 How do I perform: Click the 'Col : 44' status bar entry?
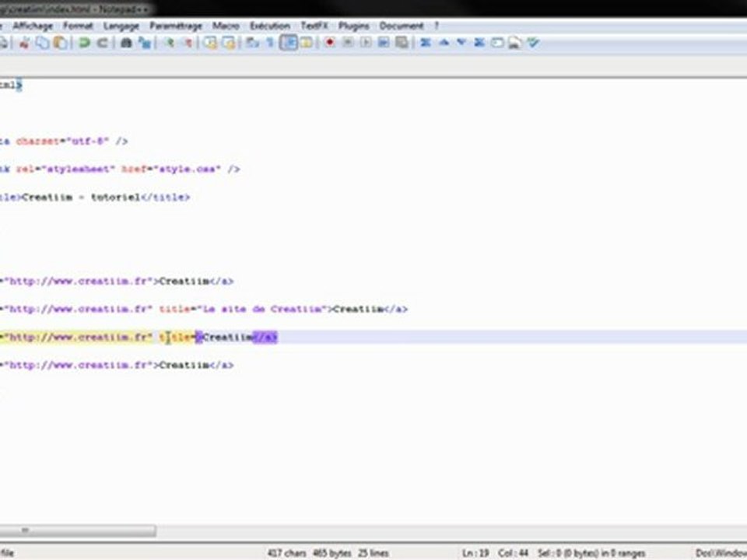tap(513, 553)
